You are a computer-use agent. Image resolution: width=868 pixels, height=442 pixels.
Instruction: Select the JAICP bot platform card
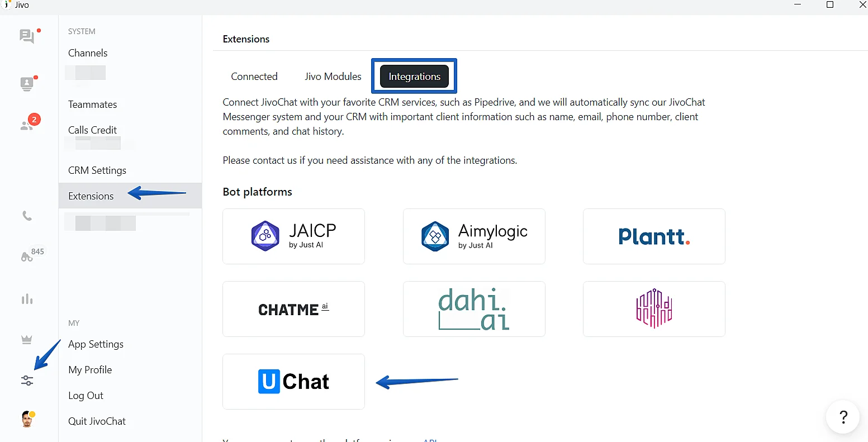tap(293, 236)
